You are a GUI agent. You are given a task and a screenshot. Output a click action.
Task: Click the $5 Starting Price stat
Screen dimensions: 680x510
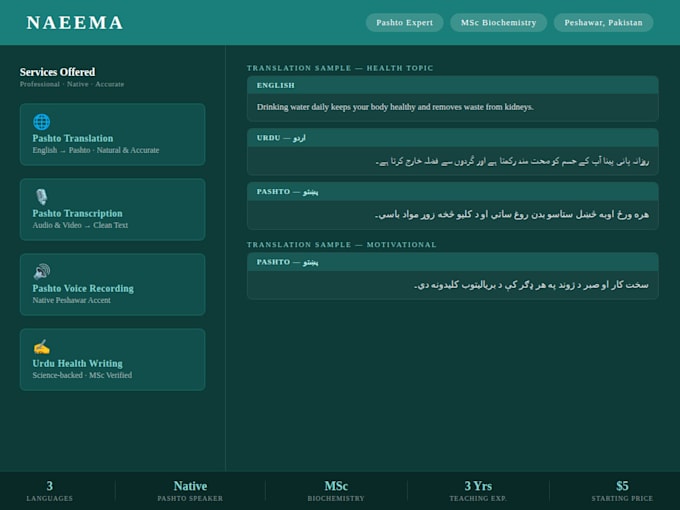pos(622,491)
